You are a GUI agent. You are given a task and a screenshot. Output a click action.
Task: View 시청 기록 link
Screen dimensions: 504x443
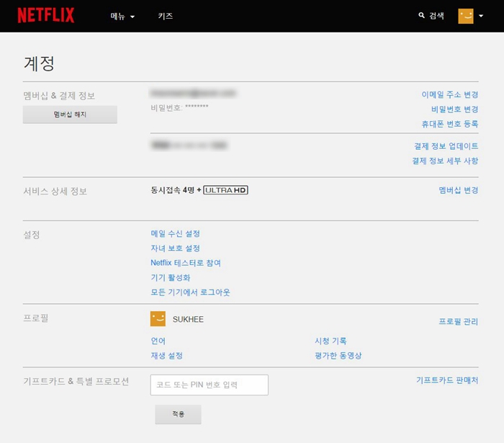pyautogui.click(x=330, y=341)
